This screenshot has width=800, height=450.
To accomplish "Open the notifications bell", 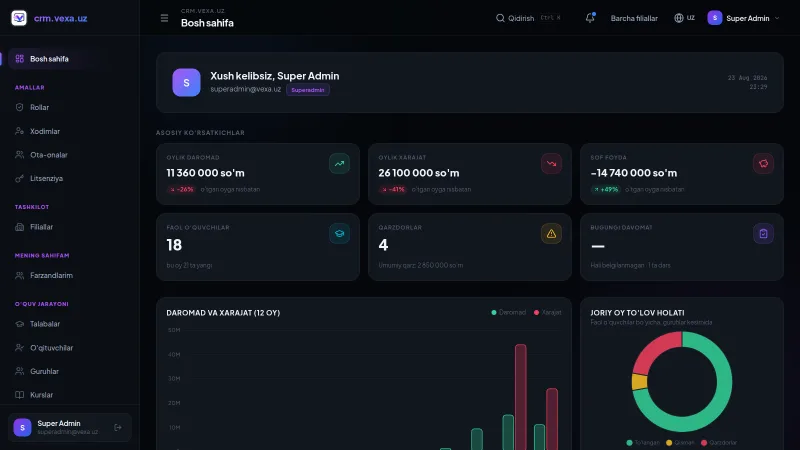I will (x=590, y=18).
